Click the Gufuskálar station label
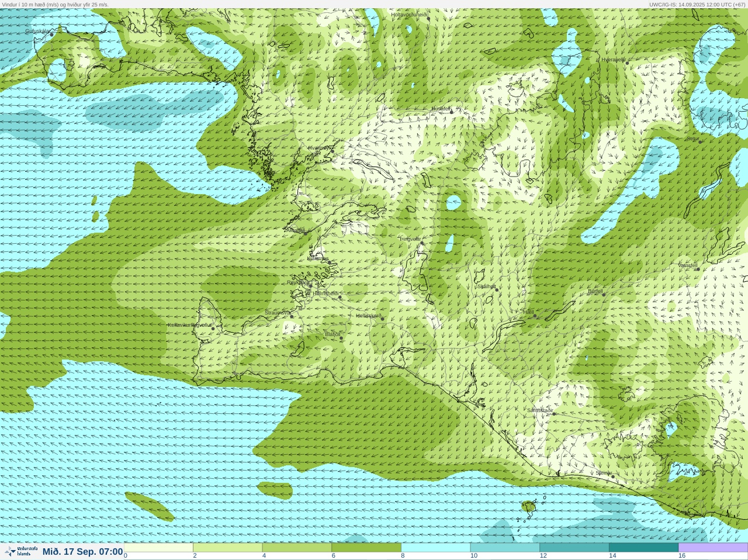 [37, 31]
